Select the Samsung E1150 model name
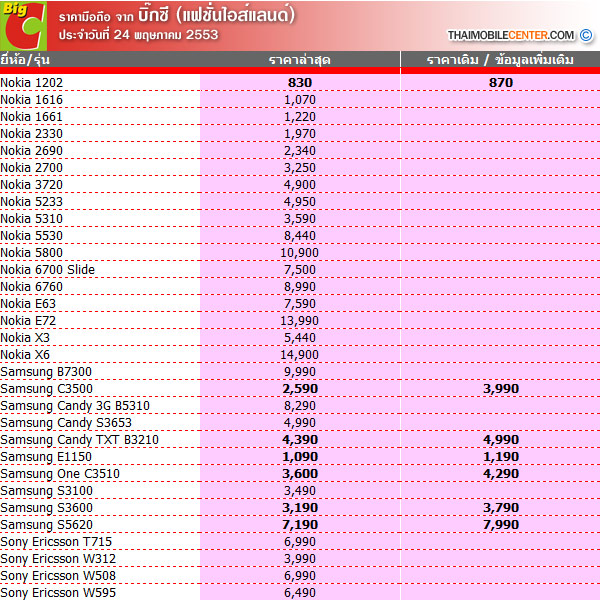The image size is (600, 600). 46,457
